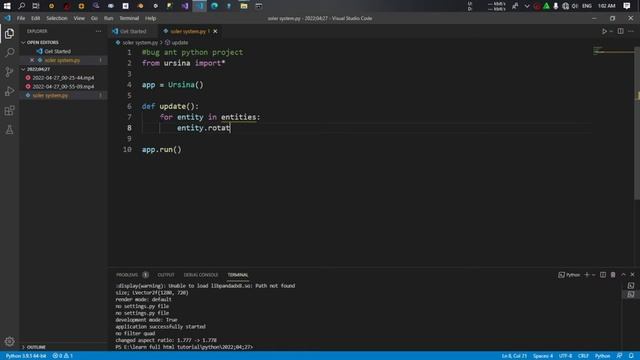Open the Edit menu
This screenshot has height=360, width=640.
coord(36,18)
